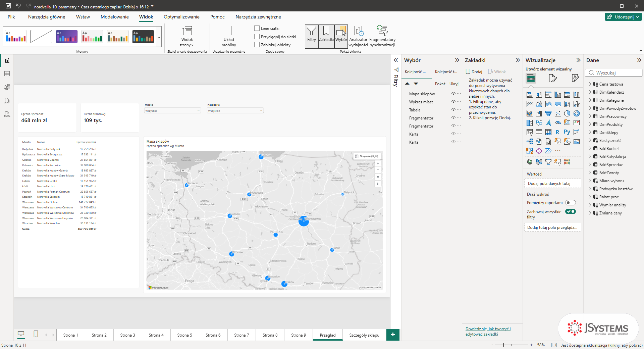Select the R script visual icon
The image size is (644, 349).
pyautogui.click(x=557, y=132)
